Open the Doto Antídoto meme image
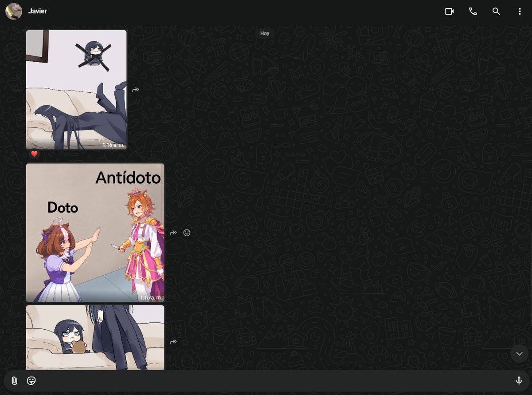Image resolution: width=532 pixels, height=395 pixels. (x=95, y=233)
